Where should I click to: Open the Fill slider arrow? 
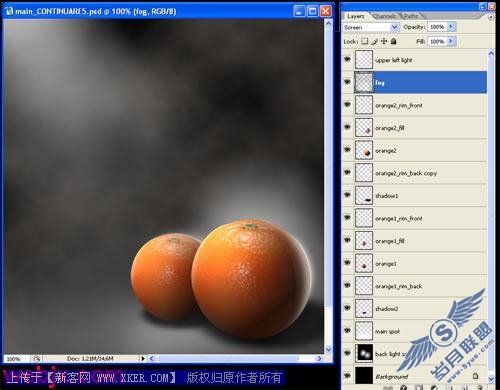point(451,41)
